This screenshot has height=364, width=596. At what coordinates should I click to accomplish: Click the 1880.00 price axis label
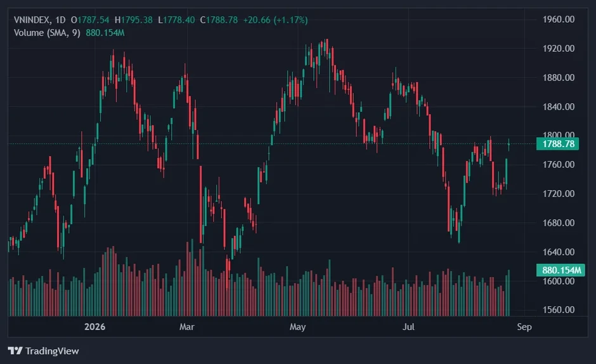[x=559, y=77]
